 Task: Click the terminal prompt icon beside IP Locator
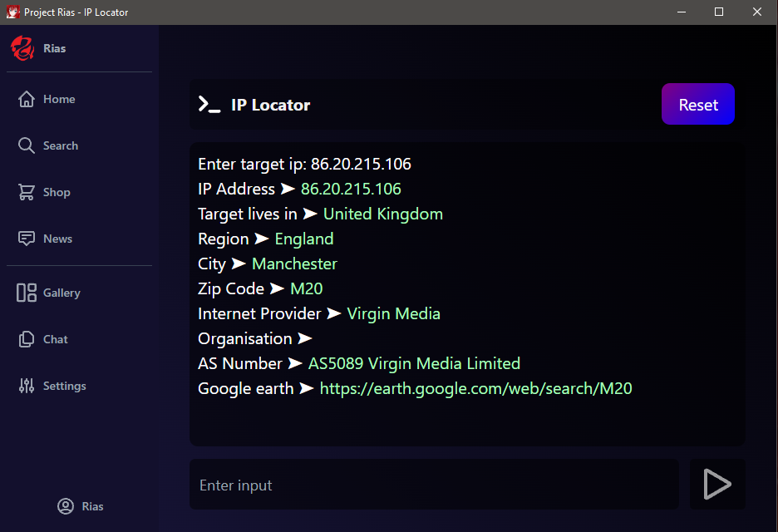click(209, 105)
